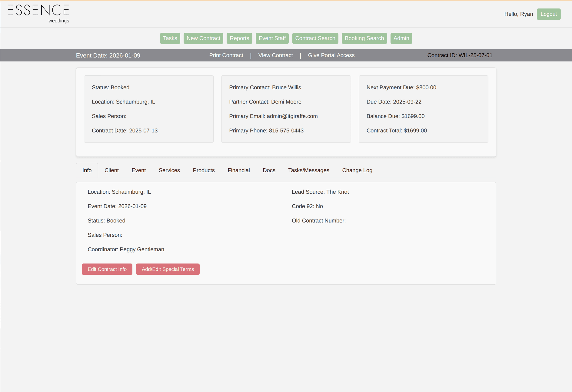Click Add/Edit Special Terms
The height and width of the screenshot is (392, 572).
(x=168, y=269)
